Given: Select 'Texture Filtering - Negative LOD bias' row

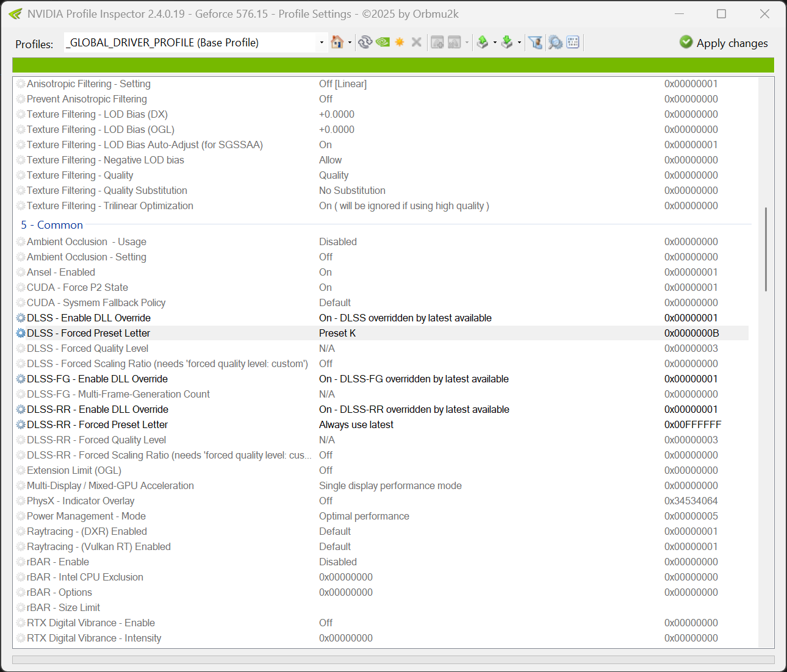Looking at the screenshot, I should point(382,160).
